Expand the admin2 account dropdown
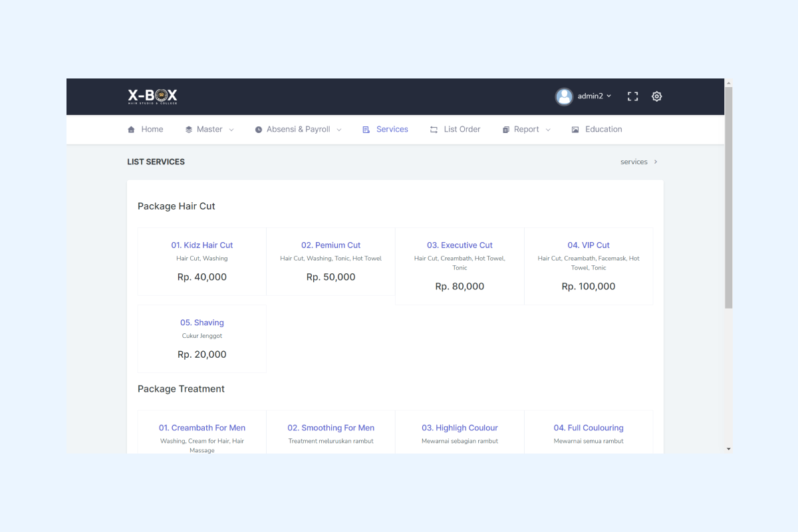Viewport: 798px width, 532px height. click(x=595, y=96)
